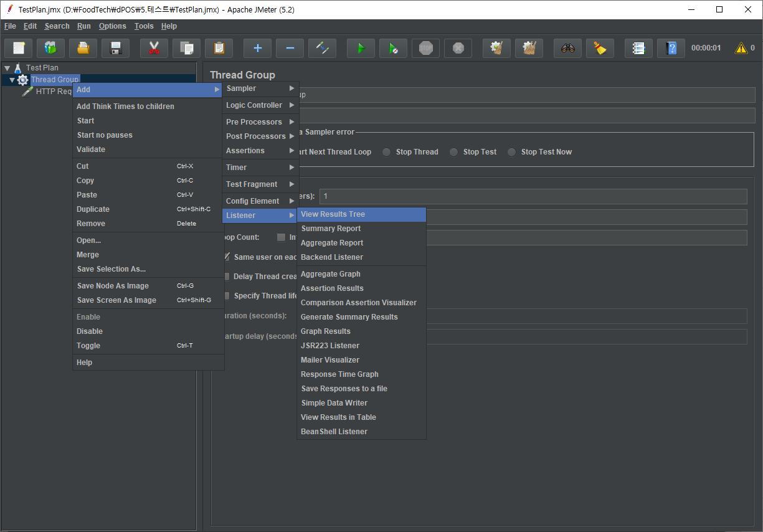Click the Shutdown toolbar icon

coord(458,48)
